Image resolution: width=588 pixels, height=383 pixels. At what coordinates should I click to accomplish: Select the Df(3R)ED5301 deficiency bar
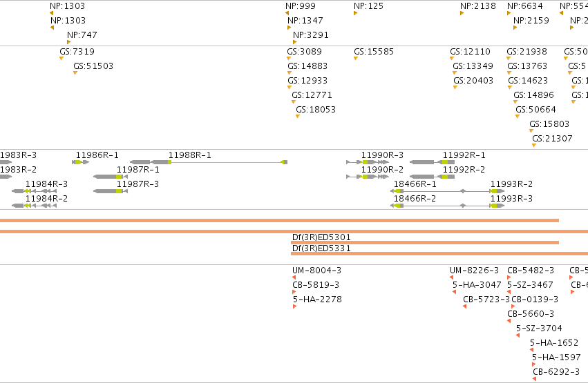pos(425,243)
